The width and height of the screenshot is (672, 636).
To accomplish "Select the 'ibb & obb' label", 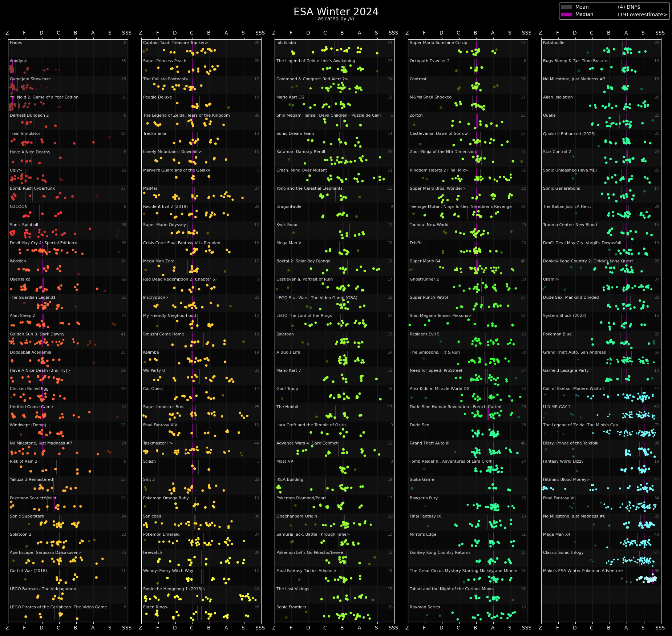I will tap(286, 43).
